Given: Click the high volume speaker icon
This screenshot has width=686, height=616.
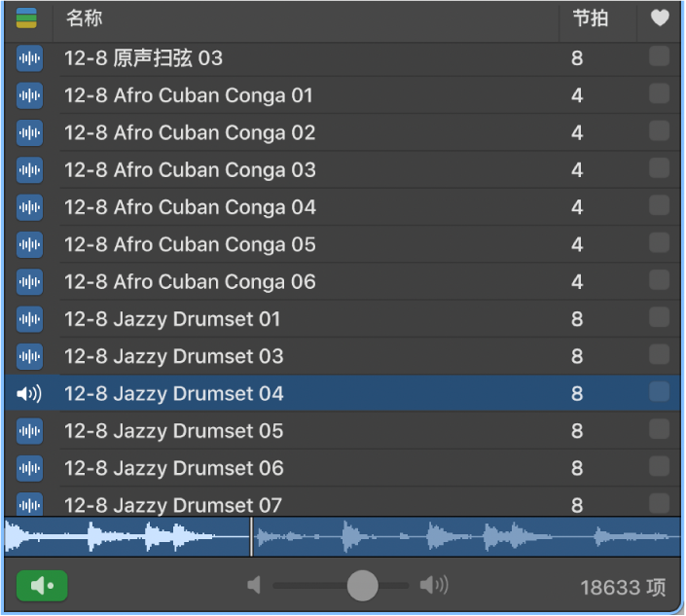Looking at the screenshot, I should pyautogui.click(x=434, y=585).
